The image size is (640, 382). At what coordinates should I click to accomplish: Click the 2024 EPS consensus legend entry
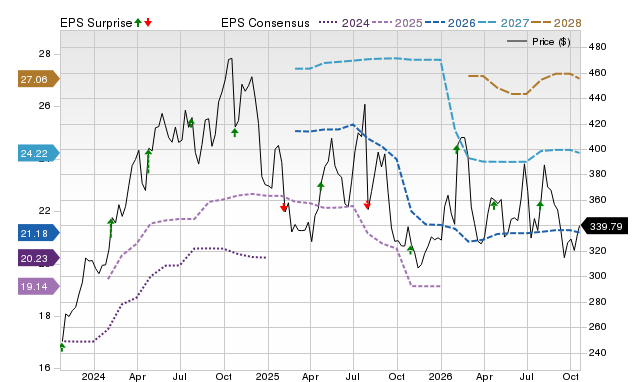(344, 23)
